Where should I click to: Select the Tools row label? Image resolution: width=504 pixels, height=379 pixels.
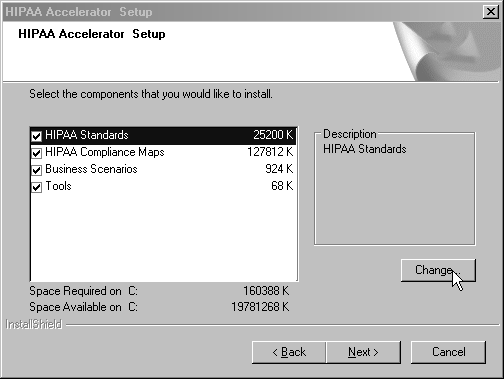pyautogui.click(x=58, y=186)
